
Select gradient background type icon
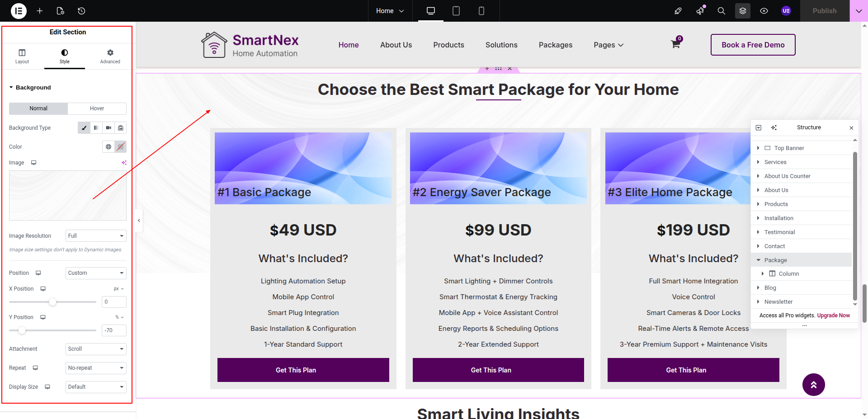[x=96, y=128]
